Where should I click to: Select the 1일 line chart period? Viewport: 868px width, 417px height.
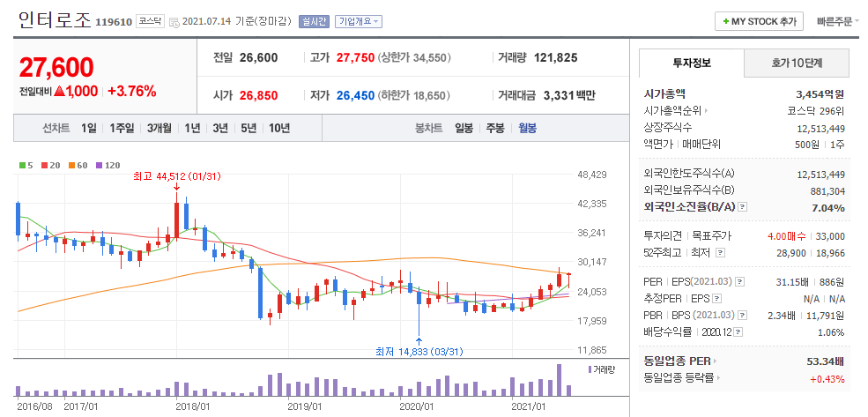[x=89, y=129]
